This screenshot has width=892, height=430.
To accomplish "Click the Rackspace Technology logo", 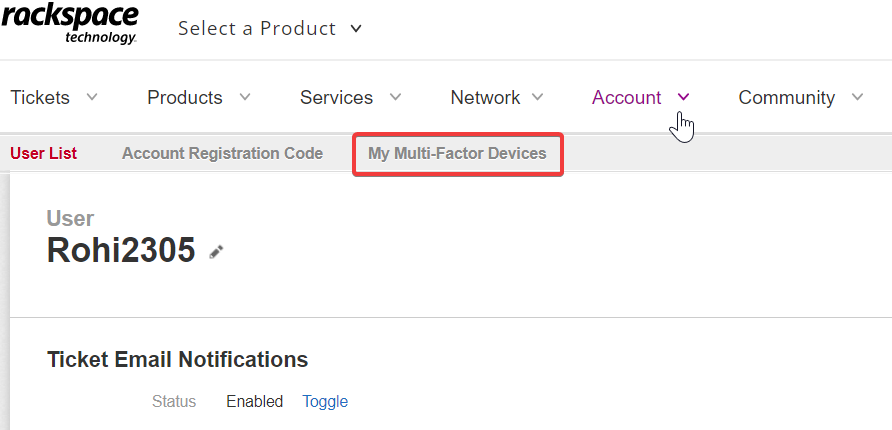I will click(x=69, y=24).
